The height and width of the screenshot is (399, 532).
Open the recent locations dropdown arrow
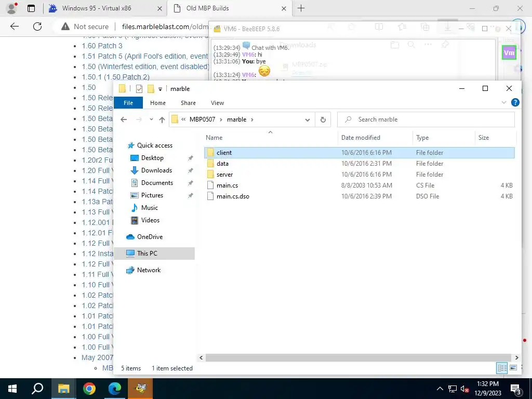[x=151, y=119]
